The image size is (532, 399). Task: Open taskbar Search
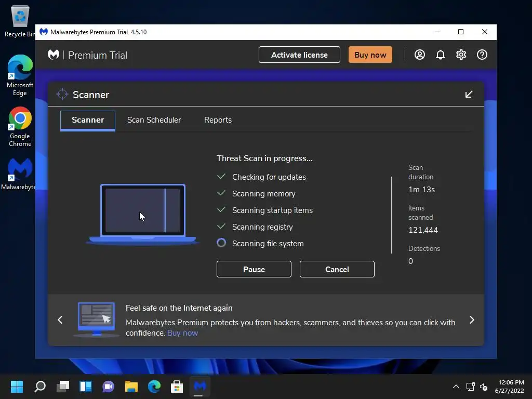[40, 387]
